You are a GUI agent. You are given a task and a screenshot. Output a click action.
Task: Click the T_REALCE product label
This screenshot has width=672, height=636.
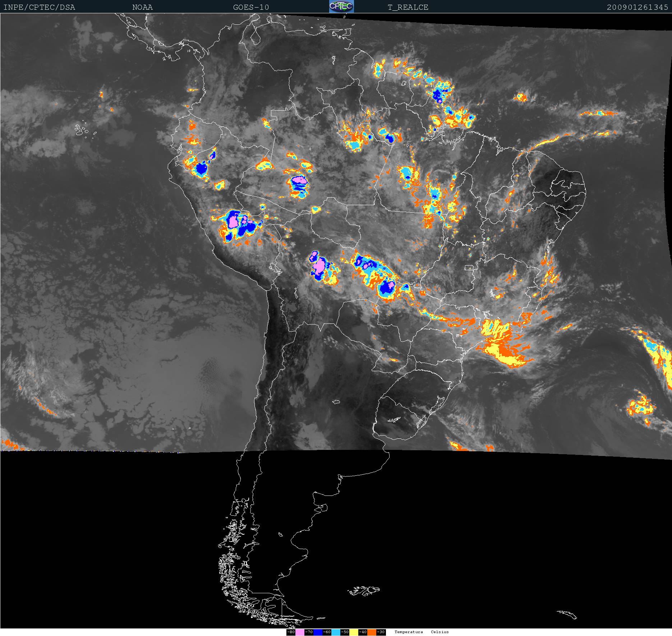[x=408, y=7]
